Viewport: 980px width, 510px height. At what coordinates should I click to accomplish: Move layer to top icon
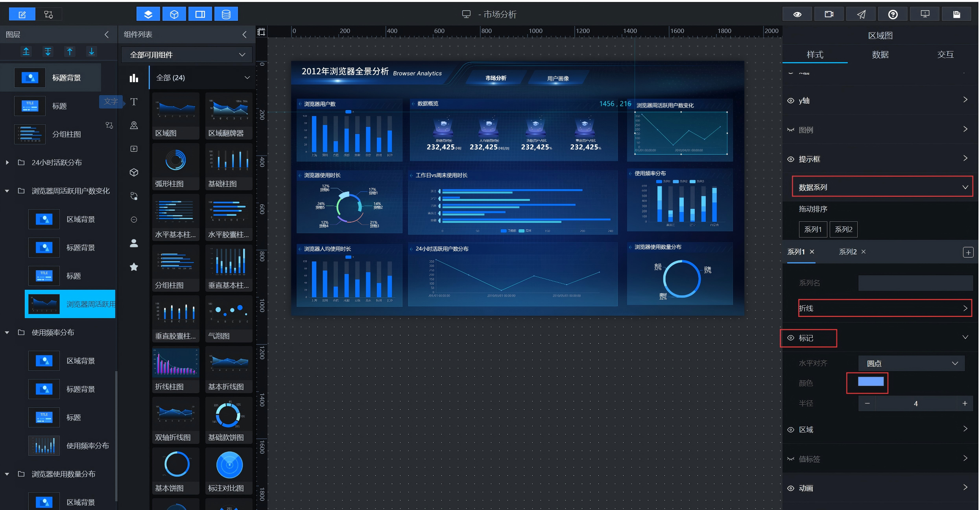tap(26, 52)
